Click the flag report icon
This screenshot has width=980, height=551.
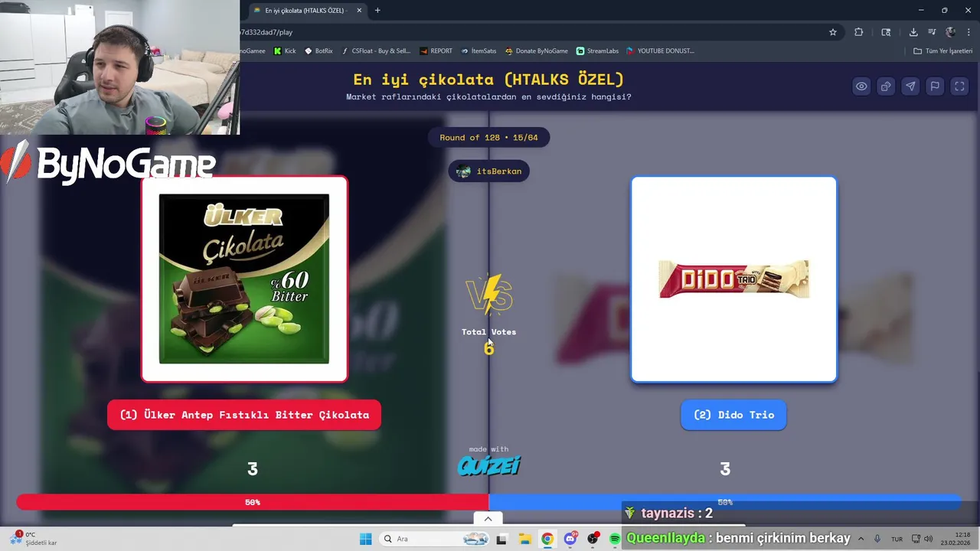pos(935,86)
